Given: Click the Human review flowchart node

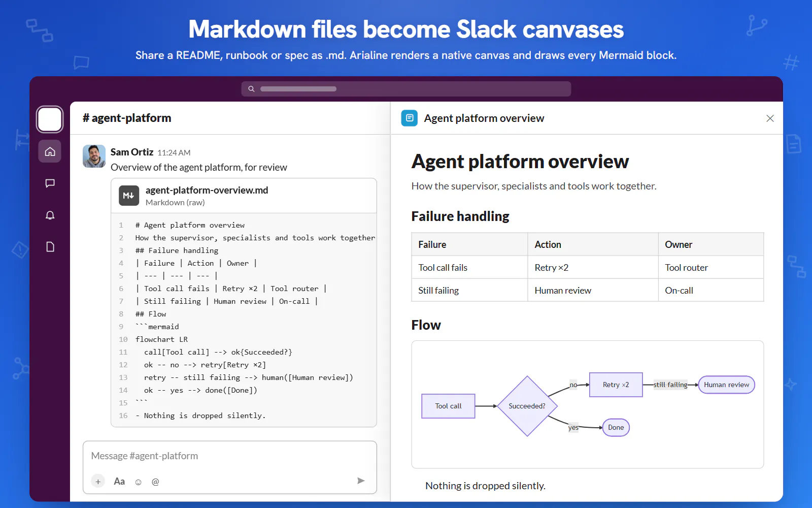Looking at the screenshot, I should 726,385.
